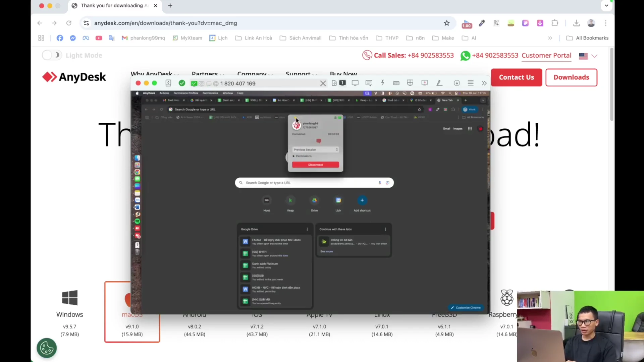Open n8n bookmark folder
Image resolution: width=644 pixels, height=362 pixels.
415,38
